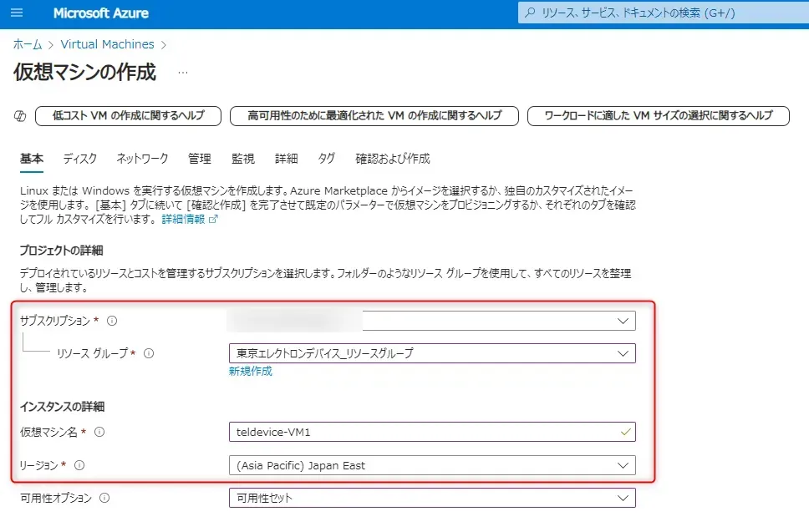This screenshot has height=532, width=809.
Task: Go to the 確認および作成 tab
Action: click(x=392, y=159)
